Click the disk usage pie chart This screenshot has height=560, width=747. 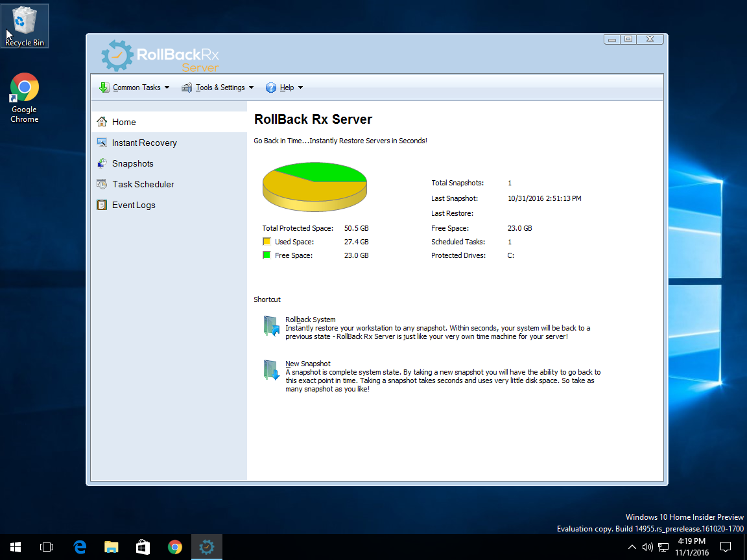pyautogui.click(x=314, y=186)
